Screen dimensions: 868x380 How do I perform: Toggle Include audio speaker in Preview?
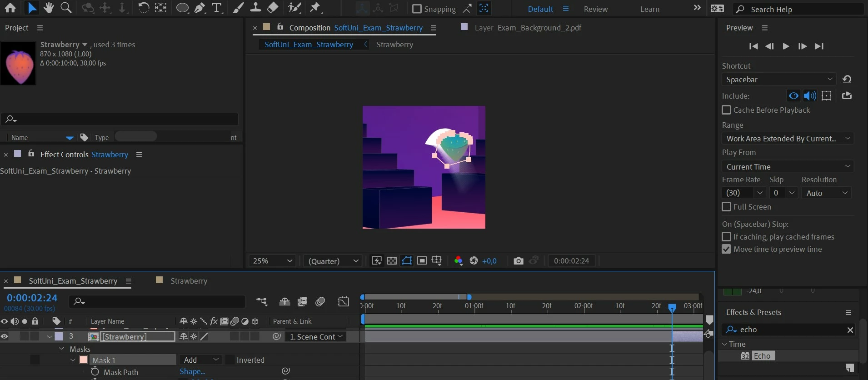click(810, 96)
